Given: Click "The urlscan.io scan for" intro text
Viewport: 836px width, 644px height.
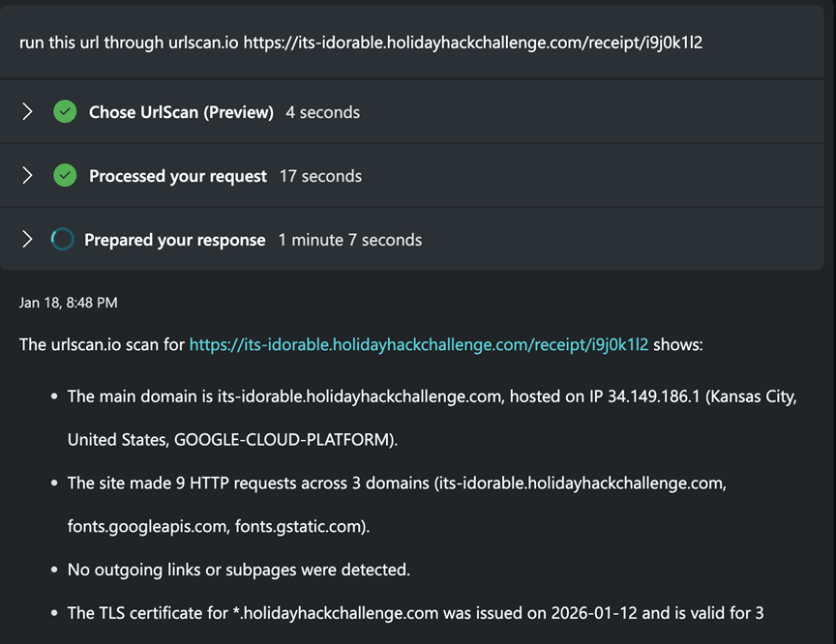Looking at the screenshot, I should 102,344.
